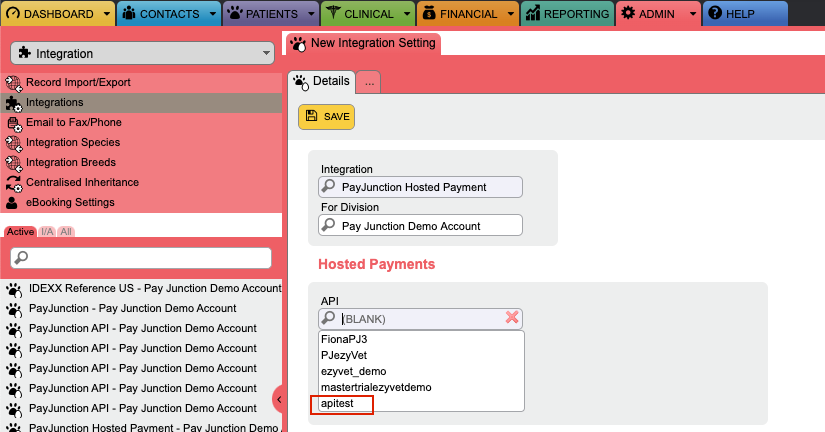825x432 pixels.
Task: Open IDEXX Reference US record
Action: pyautogui.click(x=155, y=288)
